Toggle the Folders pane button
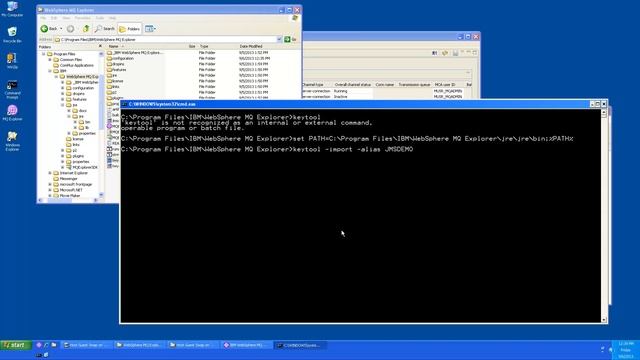The image size is (640, 360). [x=130, y=29]
